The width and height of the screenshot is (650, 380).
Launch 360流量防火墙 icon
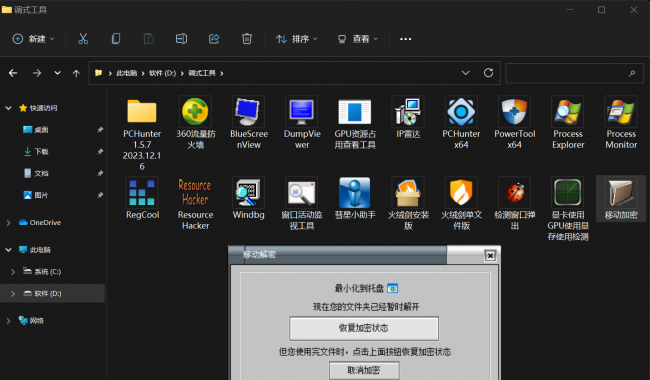point(195,111)
